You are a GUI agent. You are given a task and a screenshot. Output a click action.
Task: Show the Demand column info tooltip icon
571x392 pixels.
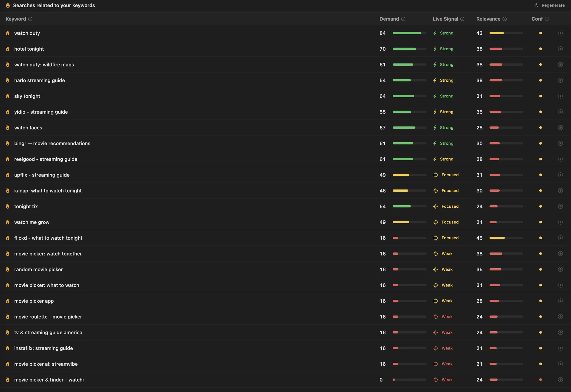(x=403, y=19)
